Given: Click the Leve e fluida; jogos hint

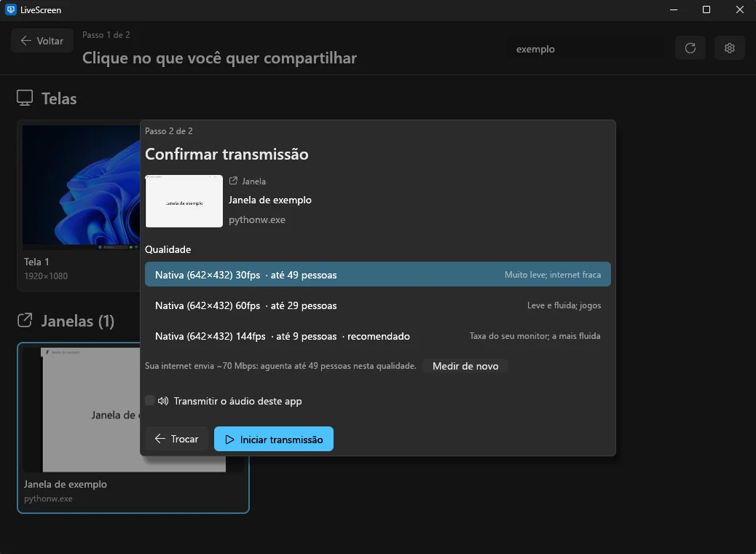Looking at the screenshot, I should (564, 305).
